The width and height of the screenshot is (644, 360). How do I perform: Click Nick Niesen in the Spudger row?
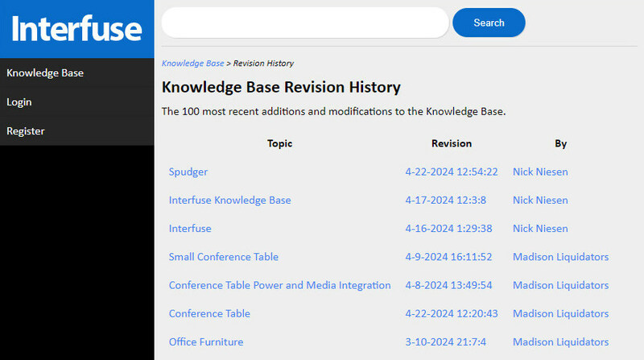(x=540, y=172)
